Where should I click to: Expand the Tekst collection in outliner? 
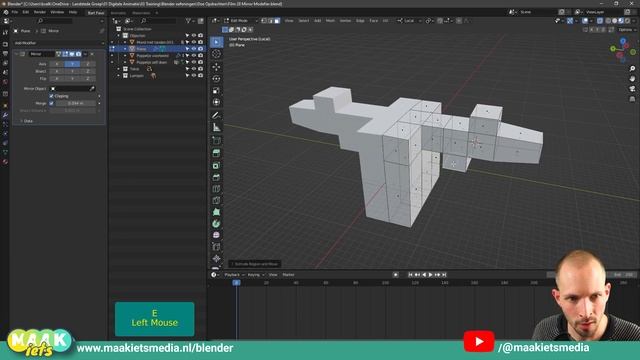(119, 69)
